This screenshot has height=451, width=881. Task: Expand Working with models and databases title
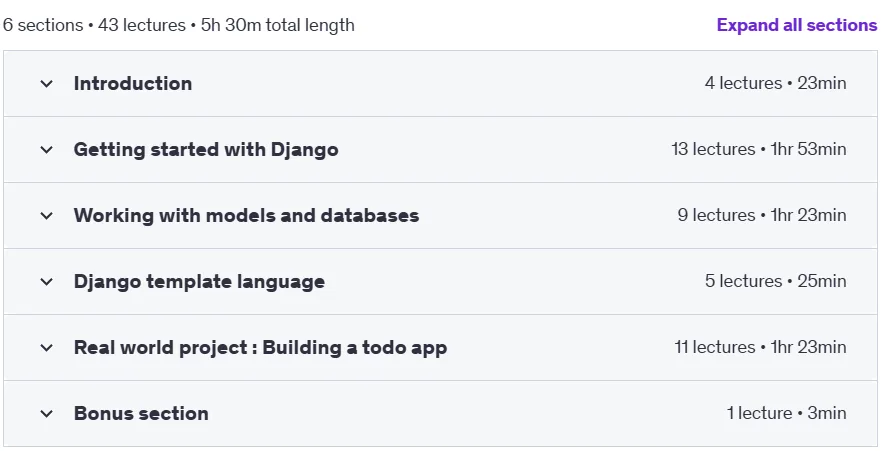[x=246, y=216]
